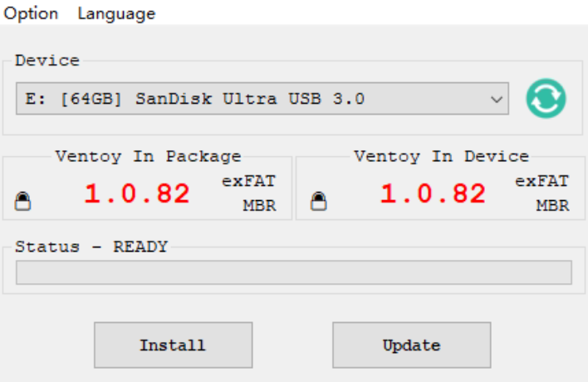Click the lock icon in Ventoy In Package
Image resolution: width=588 pixels, height=382 pixels.
22,201
